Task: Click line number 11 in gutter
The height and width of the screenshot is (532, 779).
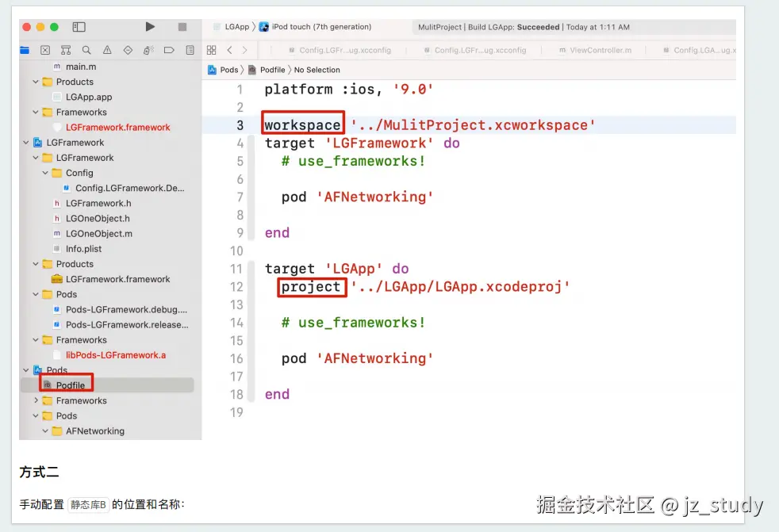Action: [x=236, y=269]
